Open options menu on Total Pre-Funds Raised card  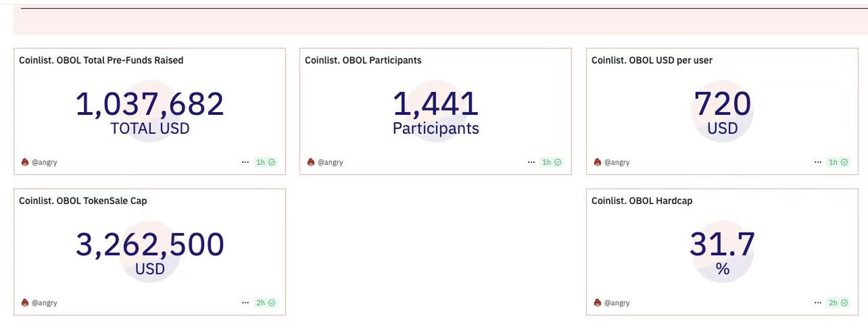click(245, 162)
